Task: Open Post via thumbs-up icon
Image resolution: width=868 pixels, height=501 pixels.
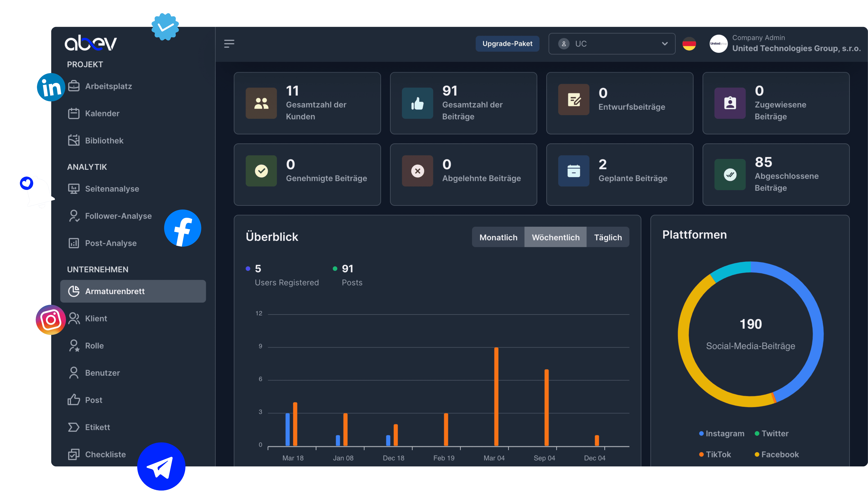Action: 74,400
